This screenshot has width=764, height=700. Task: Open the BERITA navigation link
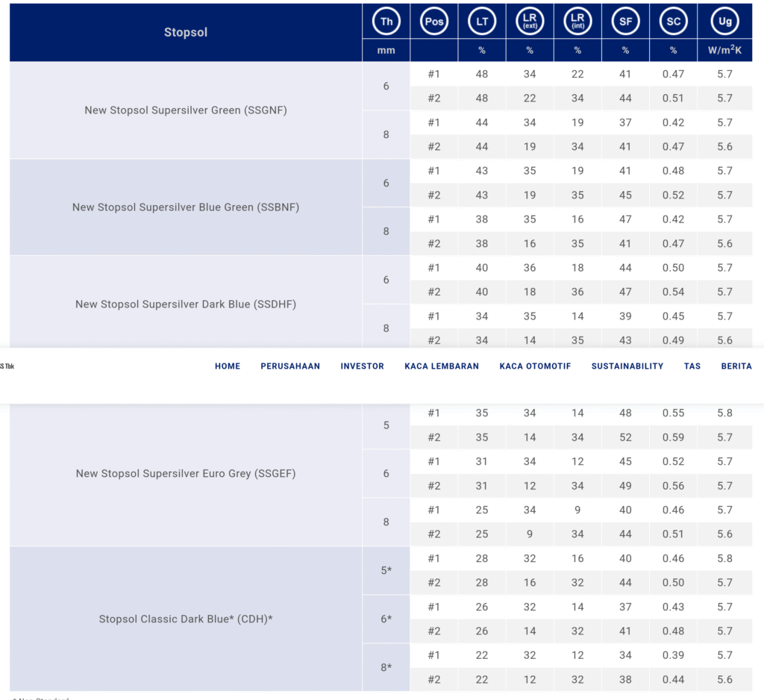[x=736, y=366]
